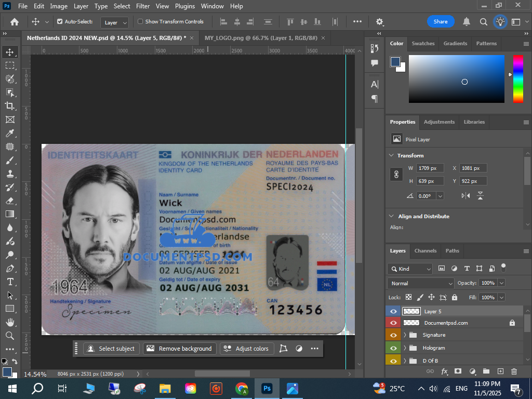Open the Filter menu
Viewport: 532px width, 399px height.
143,6
